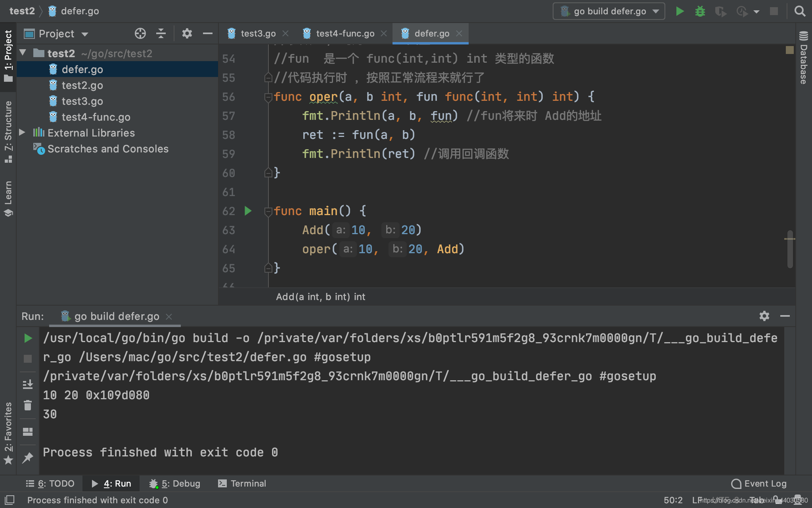Select Scratches and Consoles

pyautogui.click(x=108, y=149)
